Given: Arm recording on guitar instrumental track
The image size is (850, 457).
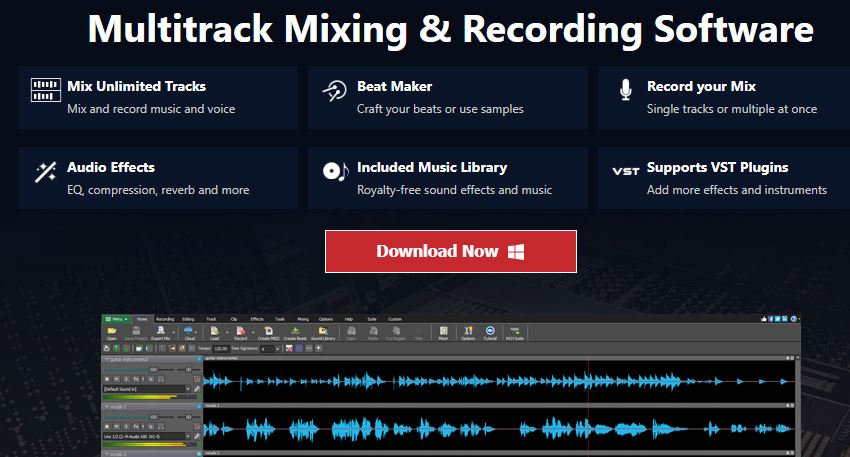Looking at the screenshot, I should point(107,379).
